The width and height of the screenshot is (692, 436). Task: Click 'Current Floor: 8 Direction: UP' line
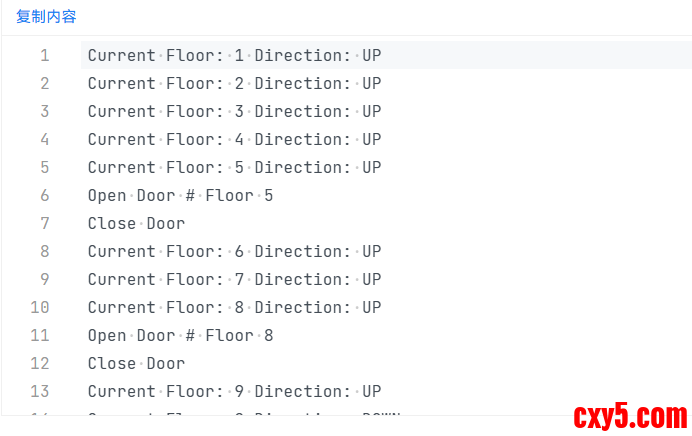click(x=234, y=307)
